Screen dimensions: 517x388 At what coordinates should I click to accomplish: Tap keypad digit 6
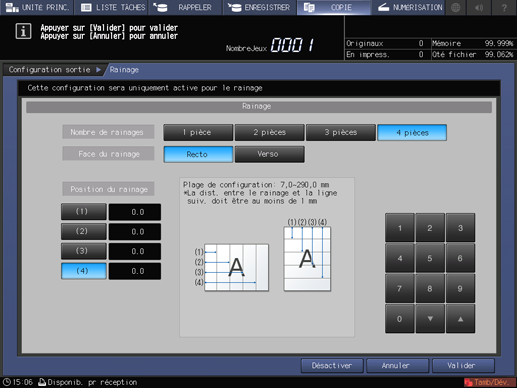pos(460,258)
